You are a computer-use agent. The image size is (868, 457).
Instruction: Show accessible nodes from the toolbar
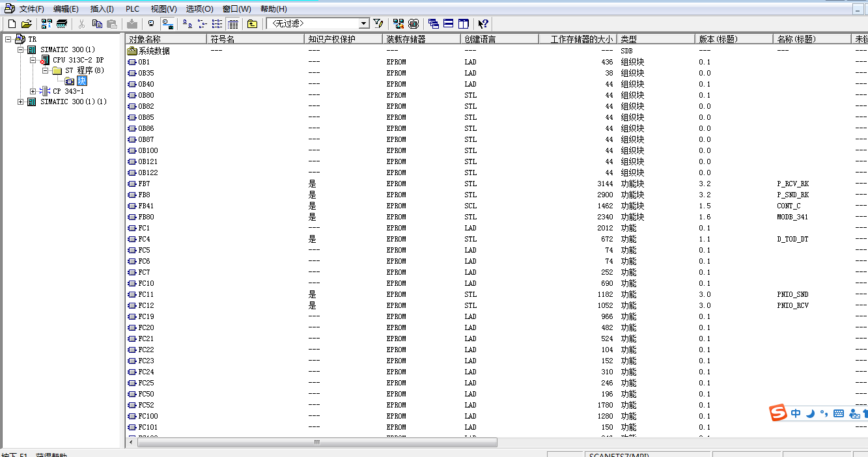46,23
